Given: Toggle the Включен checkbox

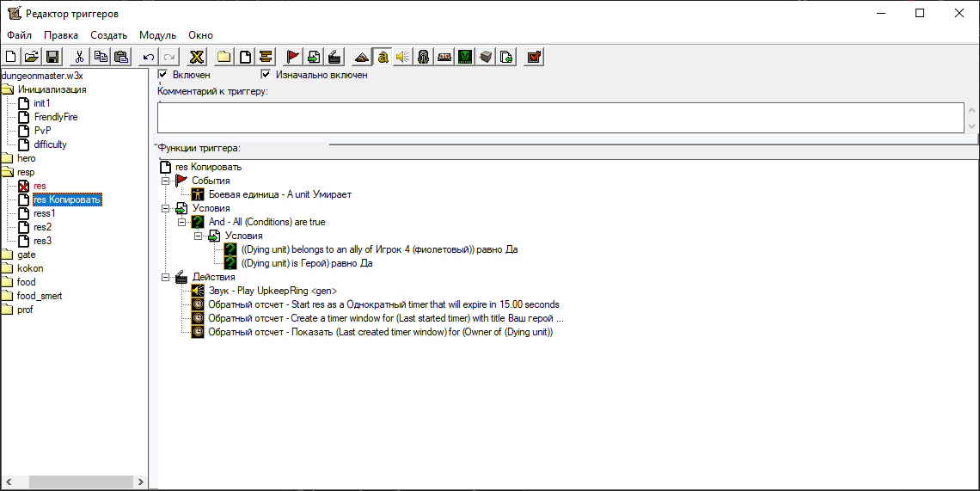Looking at the screenshot, I should pos(163,75).
